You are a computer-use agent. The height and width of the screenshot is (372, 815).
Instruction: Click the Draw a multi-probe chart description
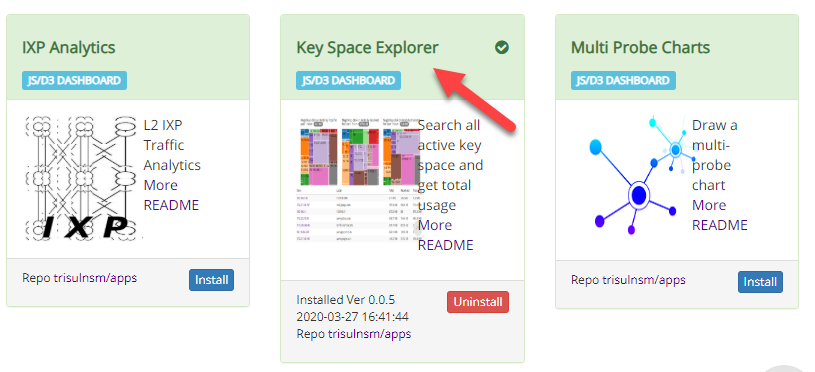pos(715,155)
